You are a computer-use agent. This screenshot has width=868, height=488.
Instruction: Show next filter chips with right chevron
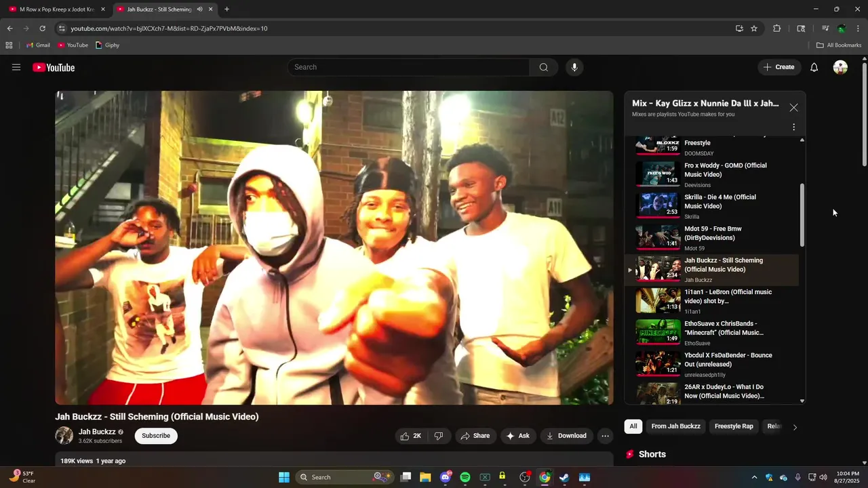(x=795, y=427)
